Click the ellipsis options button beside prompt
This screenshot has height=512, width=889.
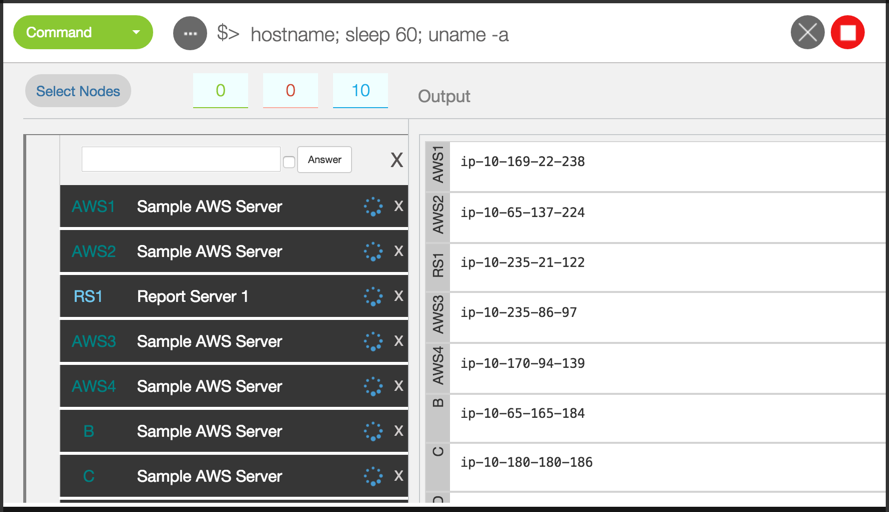(190, 33)
